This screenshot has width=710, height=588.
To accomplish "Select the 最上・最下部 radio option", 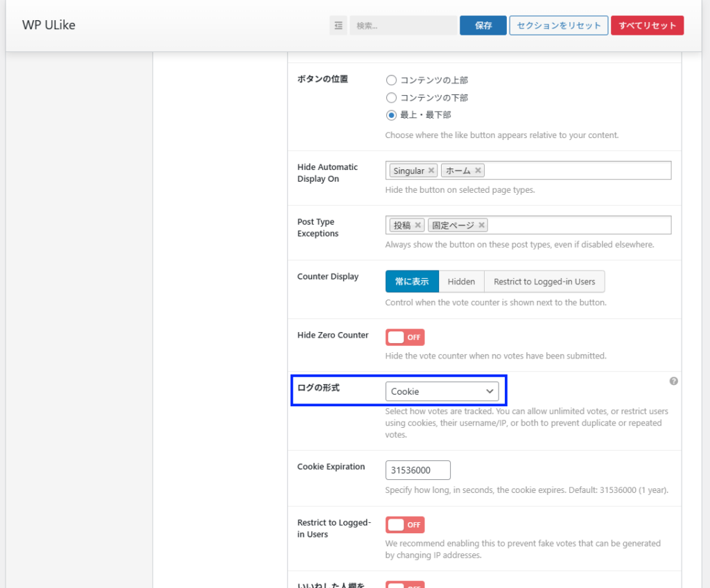I will point(392,115).
